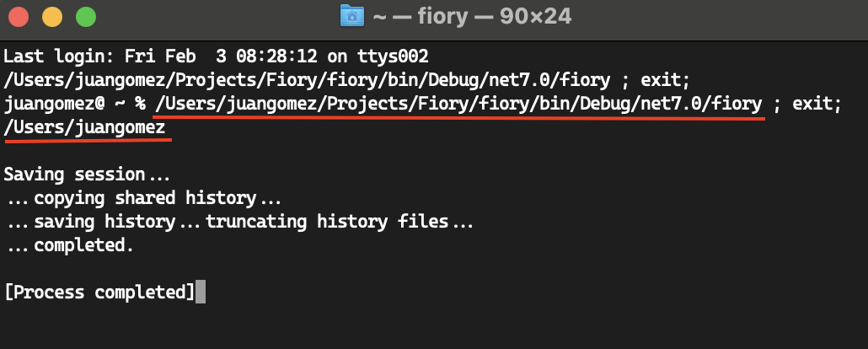The width and height of the screenshot is (868, 349).
Task: Minimize the window using the yellow button
Action: point(52,17)
